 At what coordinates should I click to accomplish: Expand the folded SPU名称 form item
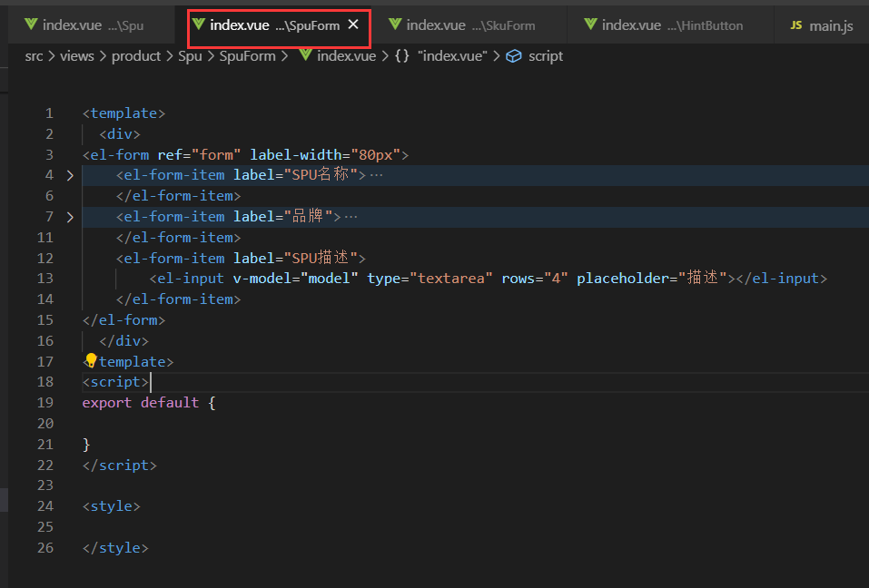click(x=70, y=175)
